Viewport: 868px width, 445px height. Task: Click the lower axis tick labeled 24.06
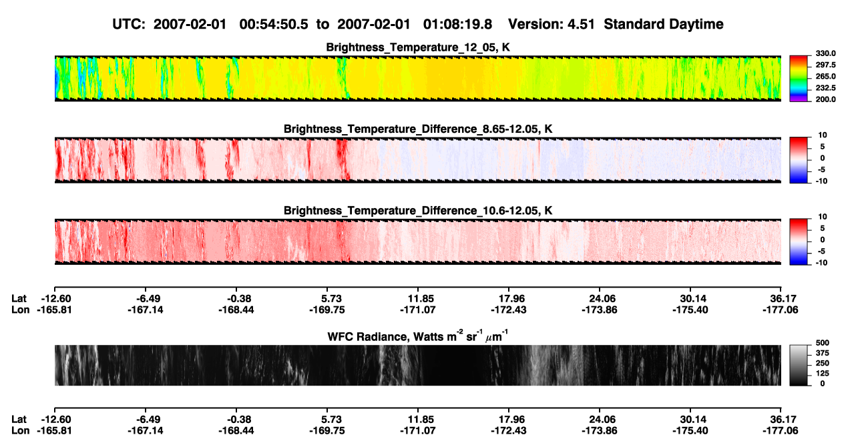(x=600, y=419)
